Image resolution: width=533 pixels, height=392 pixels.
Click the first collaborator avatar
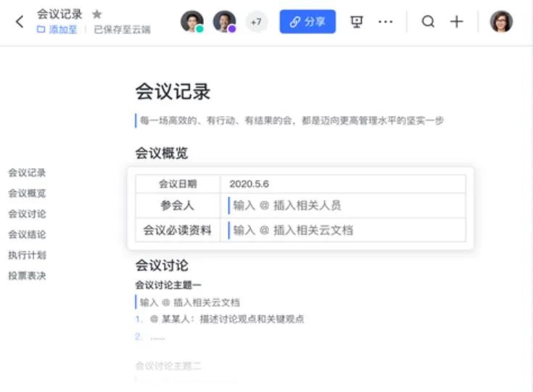point(192,22)
